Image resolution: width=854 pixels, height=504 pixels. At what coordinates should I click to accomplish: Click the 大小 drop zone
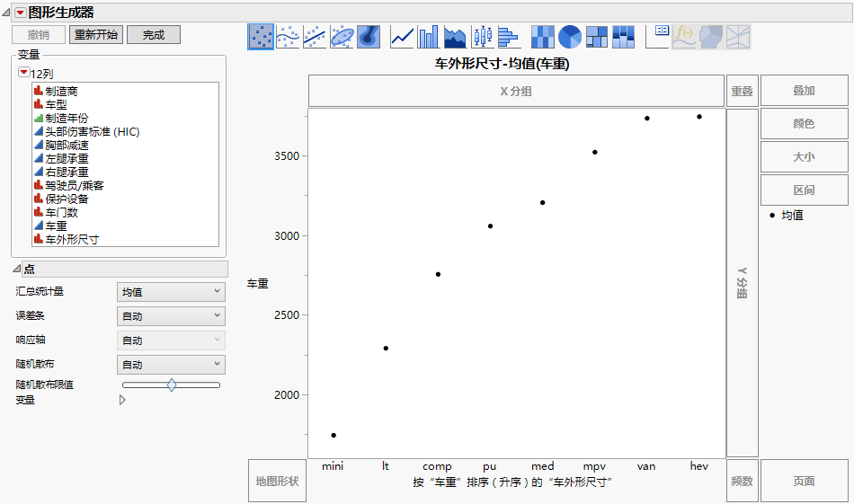804,156
